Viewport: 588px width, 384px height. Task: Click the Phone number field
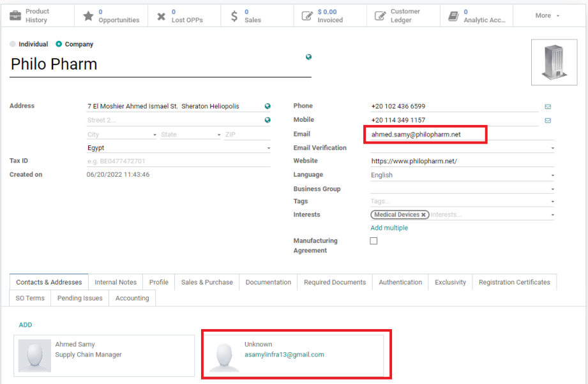pyautogui.click(x=455, y=107)
